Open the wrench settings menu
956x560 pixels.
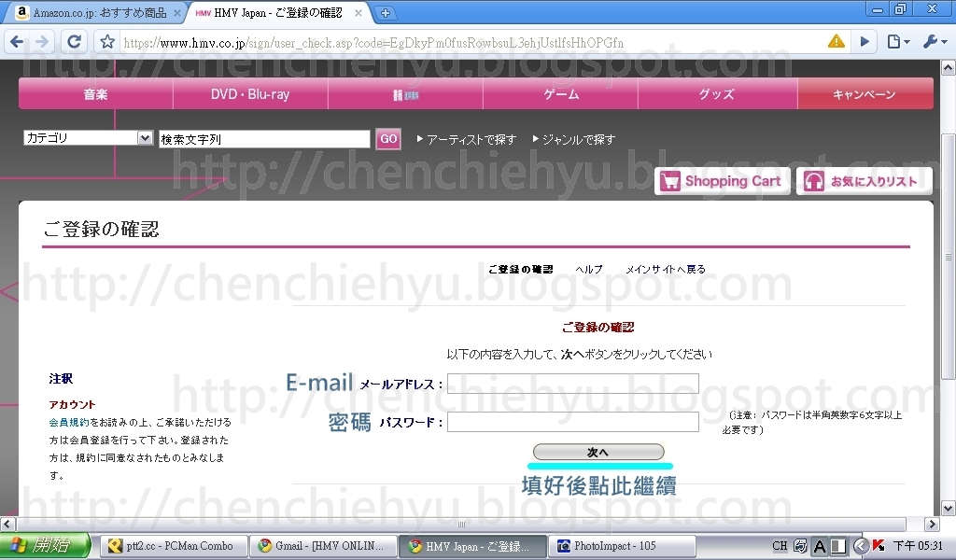[935, 41]
